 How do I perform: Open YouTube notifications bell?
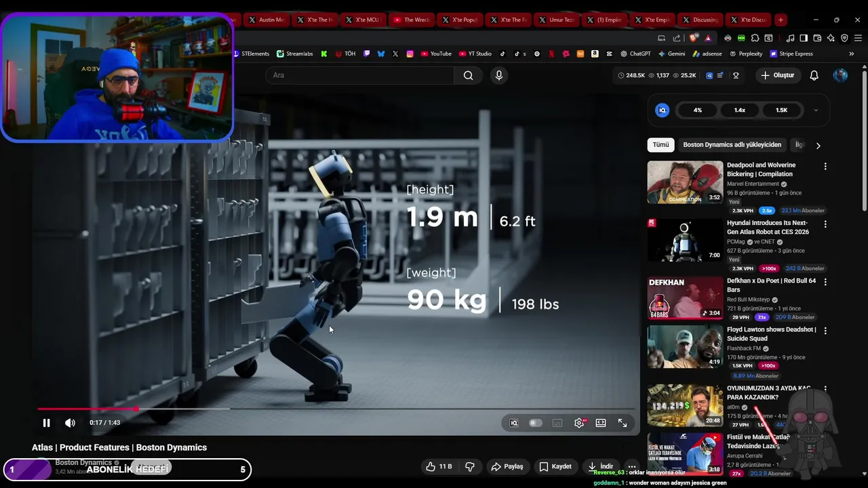(814, 75)
